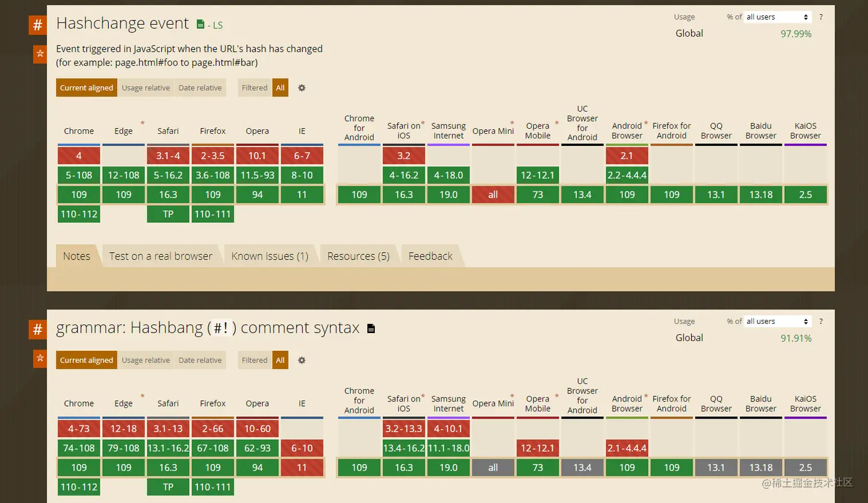The width and height of the screenshot is (868, 503).
Task: Choose All browsers in Hashchange section
Action: [x=280, y=88]
